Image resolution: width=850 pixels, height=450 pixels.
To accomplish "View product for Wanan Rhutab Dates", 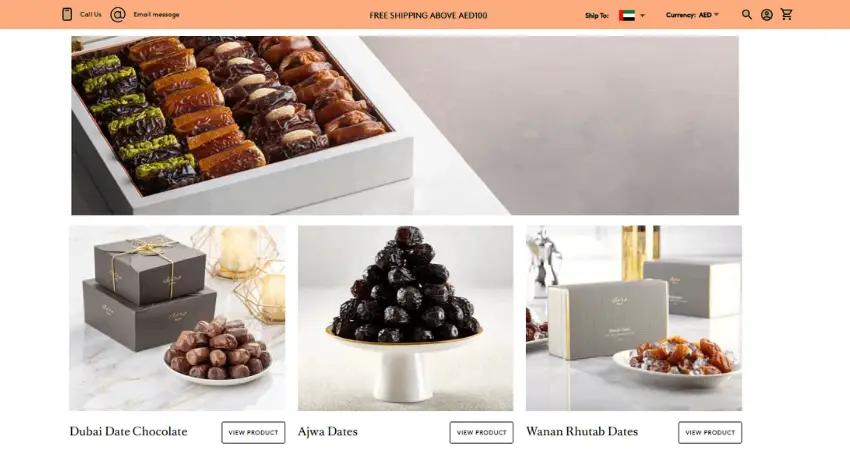I will tap(710, 432).
